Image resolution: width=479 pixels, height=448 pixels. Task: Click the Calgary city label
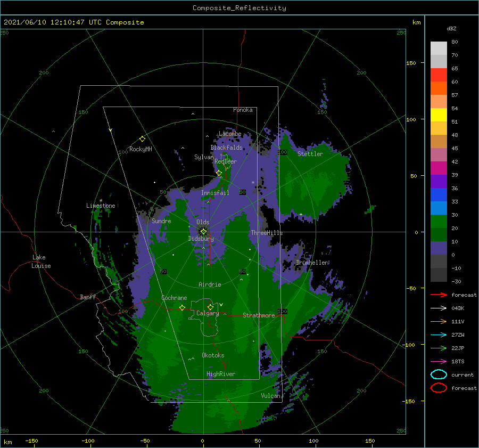[x=208, y=313]
